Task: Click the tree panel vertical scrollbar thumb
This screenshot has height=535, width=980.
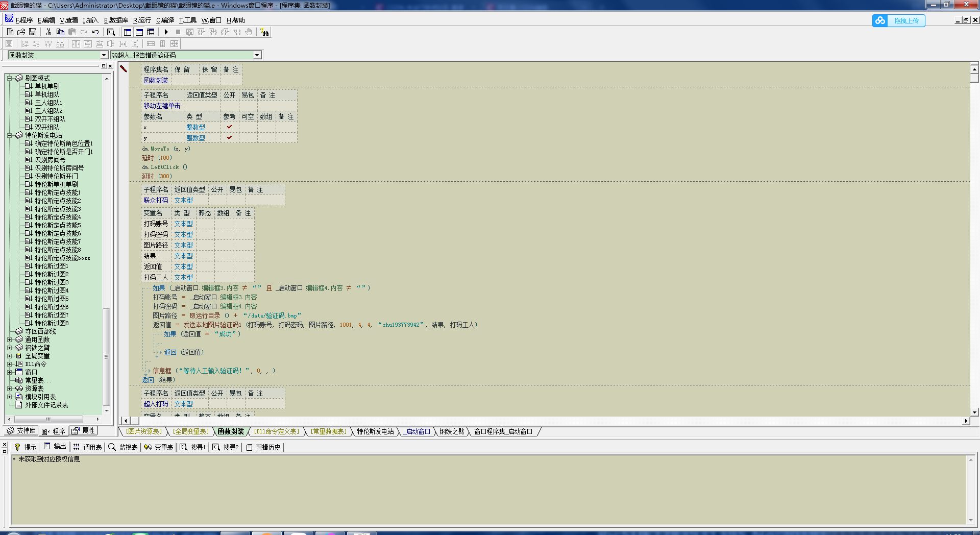Action: click(106, 357)
